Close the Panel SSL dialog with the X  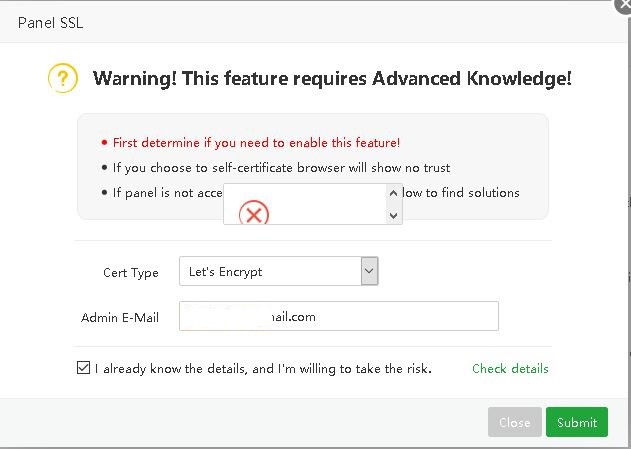click(x=623, y=4)
